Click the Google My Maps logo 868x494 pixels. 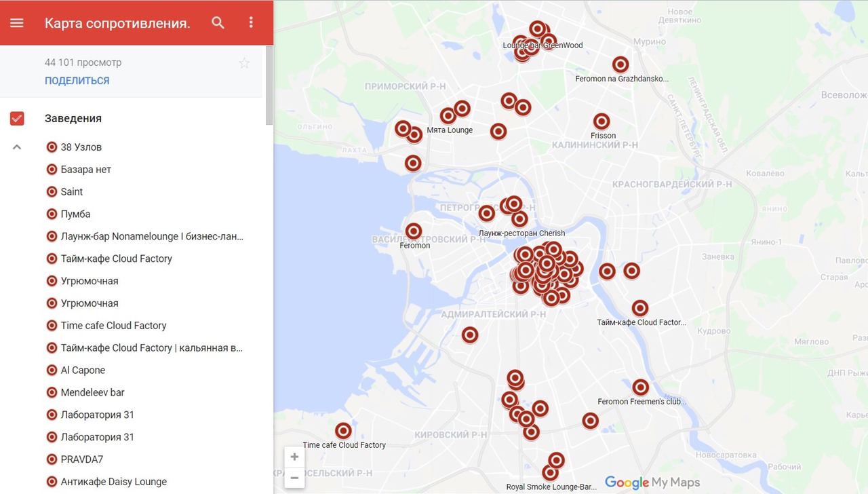click(x=652, y=482)
